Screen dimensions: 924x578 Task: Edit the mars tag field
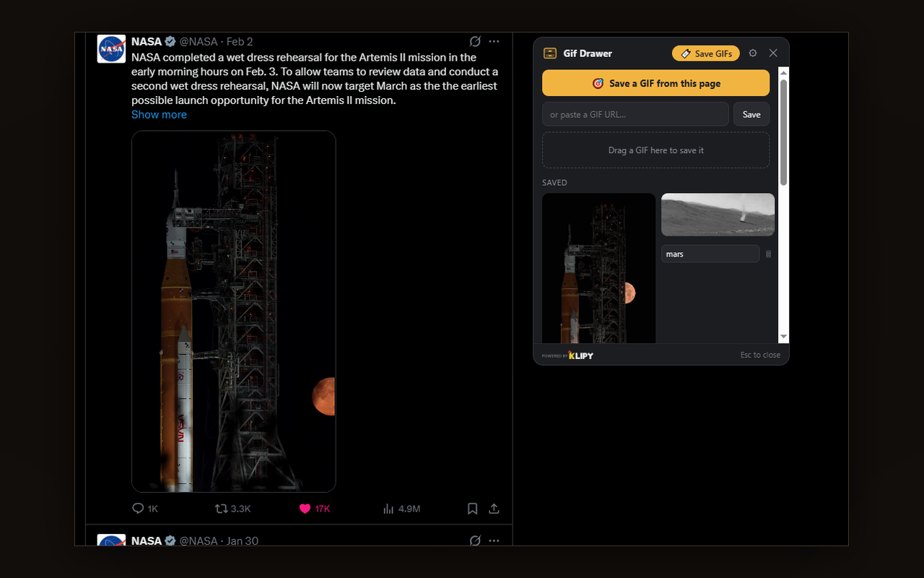pyautogui.click(x=710, y=254)
